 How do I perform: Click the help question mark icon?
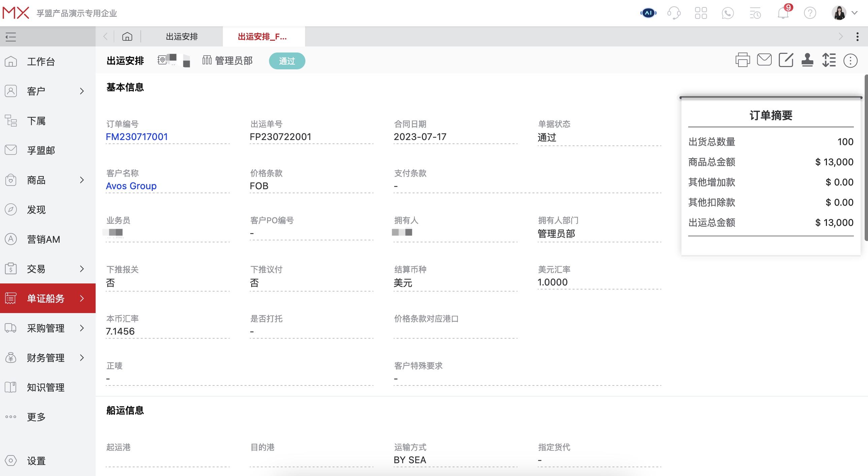click(x=810, y=13)
